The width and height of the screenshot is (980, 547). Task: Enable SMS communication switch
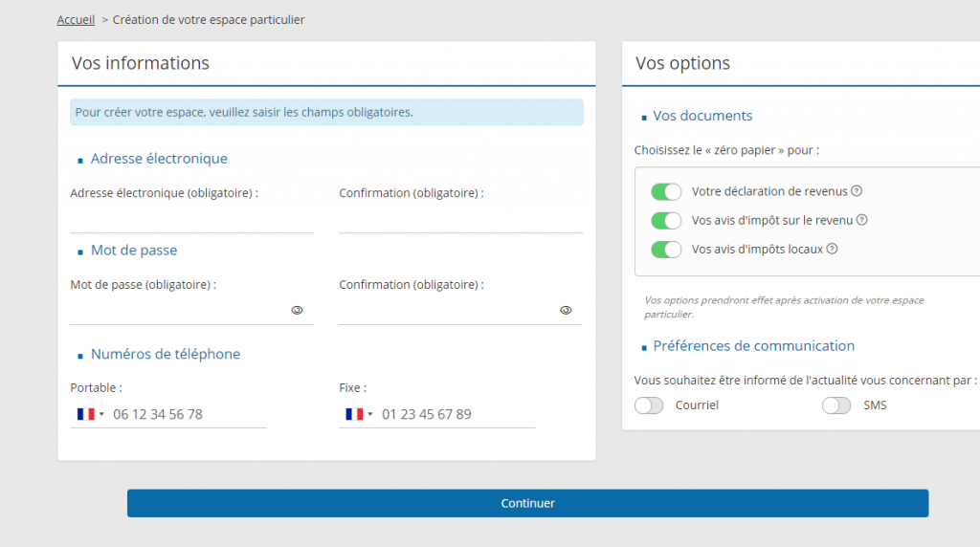(x=836, y=405)
